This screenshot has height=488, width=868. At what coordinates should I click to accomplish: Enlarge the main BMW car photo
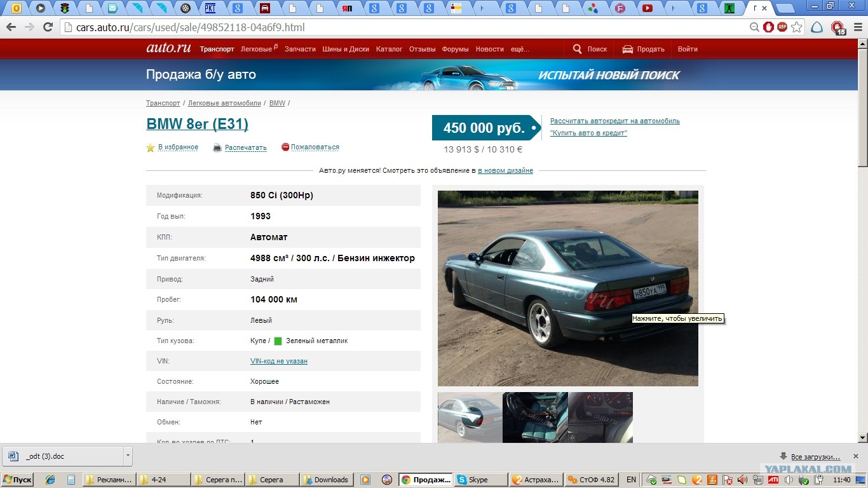point(568,288)
